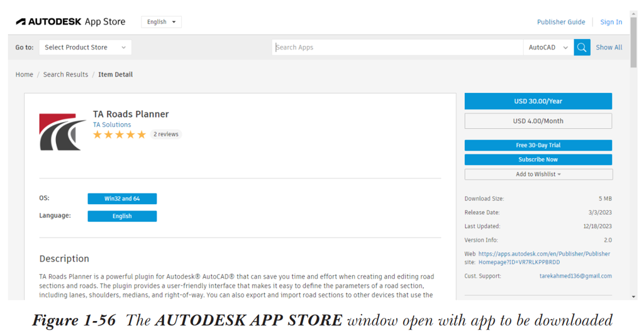The image size is (644, 333).
Task: Open the 2 reviews badge
Action: coord(166,134)
